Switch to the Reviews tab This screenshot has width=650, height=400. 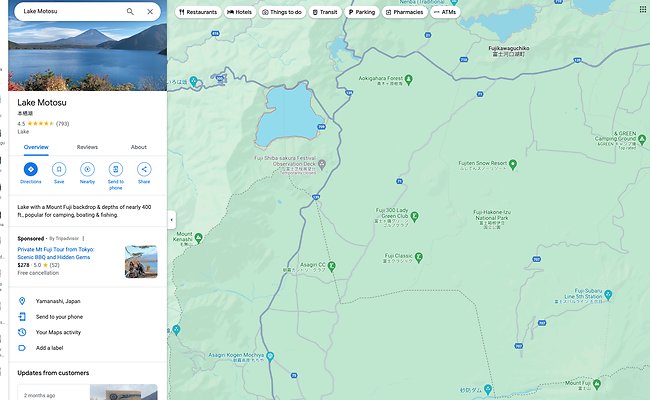[x=87, y=147]
